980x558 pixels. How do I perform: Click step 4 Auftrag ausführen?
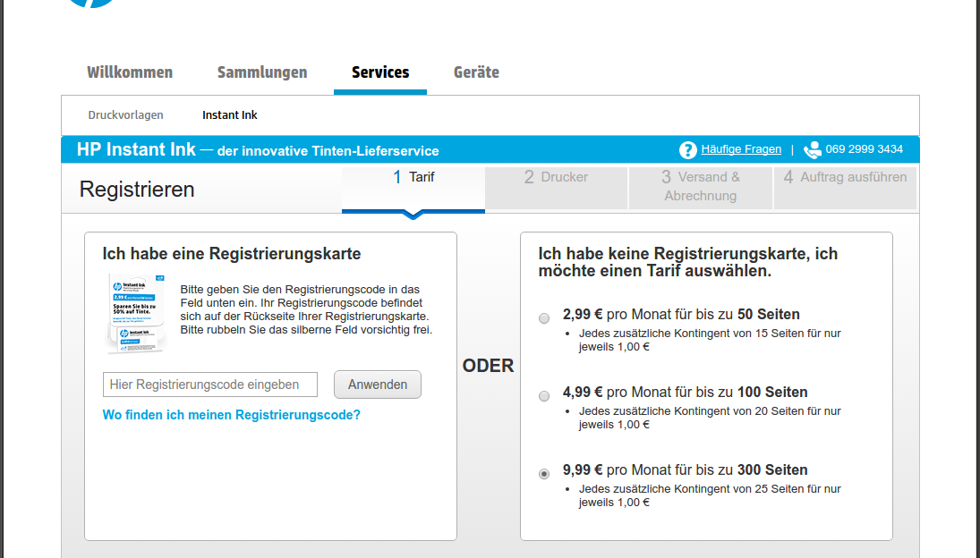(x=845, y=188)
